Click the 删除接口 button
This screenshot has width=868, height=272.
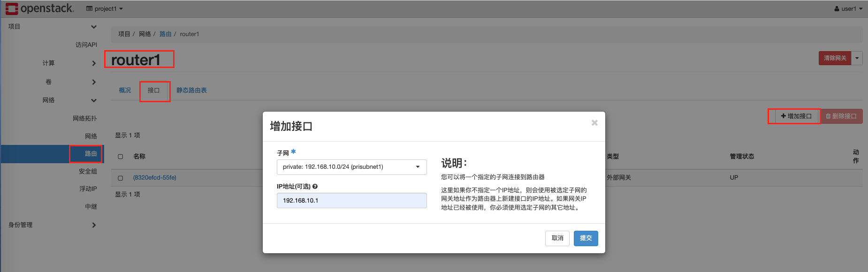click(x=841, y=116)
